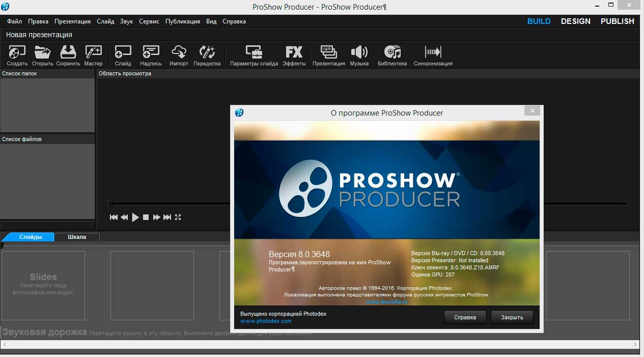Stop the preview playback
Viewport: 644px width, 357px height.
click(x=146, y=217)
